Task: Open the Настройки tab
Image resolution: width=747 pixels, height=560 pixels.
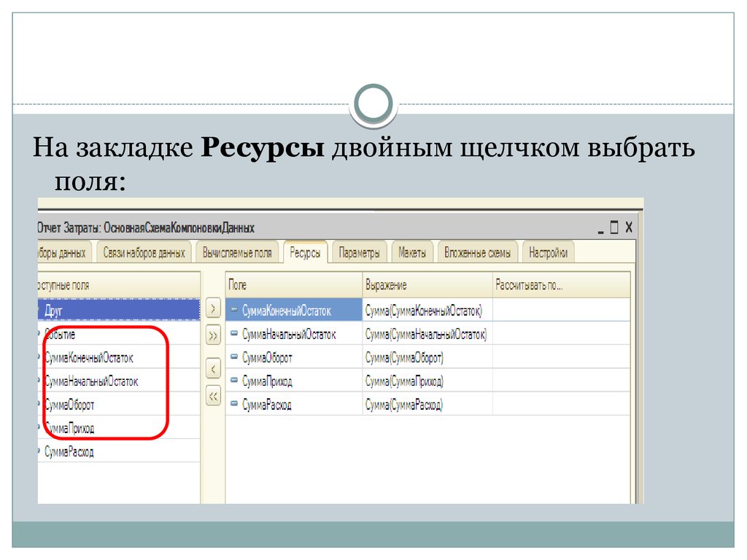Action: tap(549, 252)
